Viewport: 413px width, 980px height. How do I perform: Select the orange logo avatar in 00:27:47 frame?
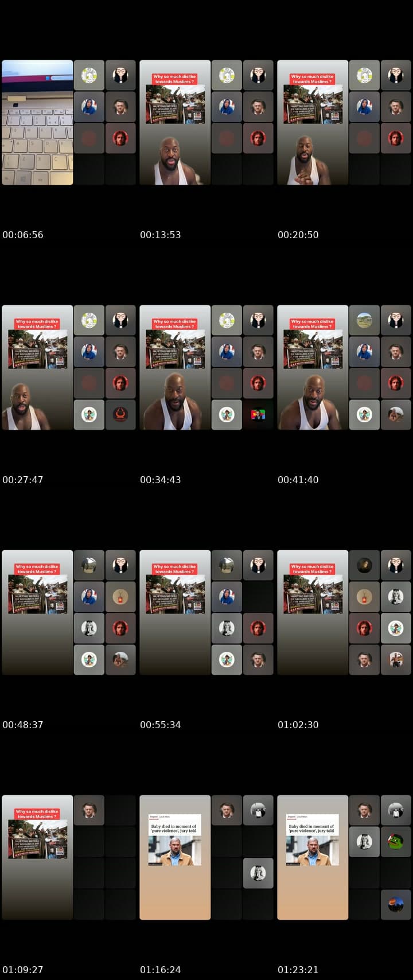120,414
